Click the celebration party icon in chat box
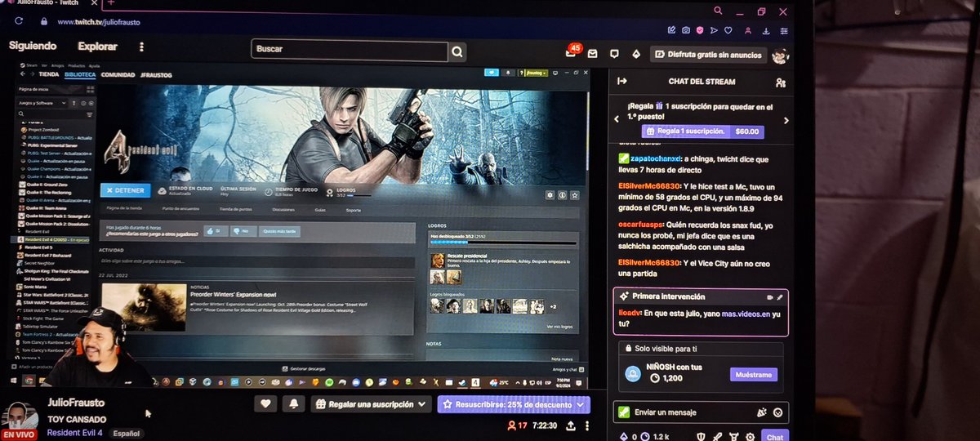The image size is (980, 441). [x=762, y=412]
